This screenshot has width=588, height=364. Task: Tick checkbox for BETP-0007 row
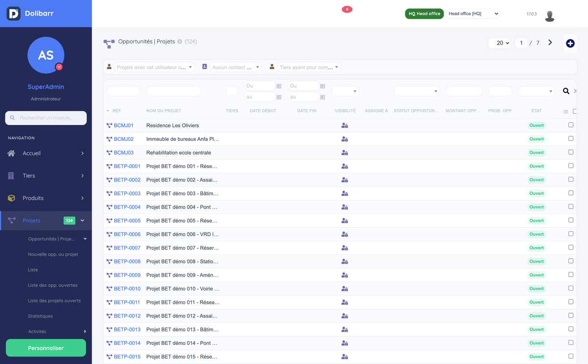[571, 247]
